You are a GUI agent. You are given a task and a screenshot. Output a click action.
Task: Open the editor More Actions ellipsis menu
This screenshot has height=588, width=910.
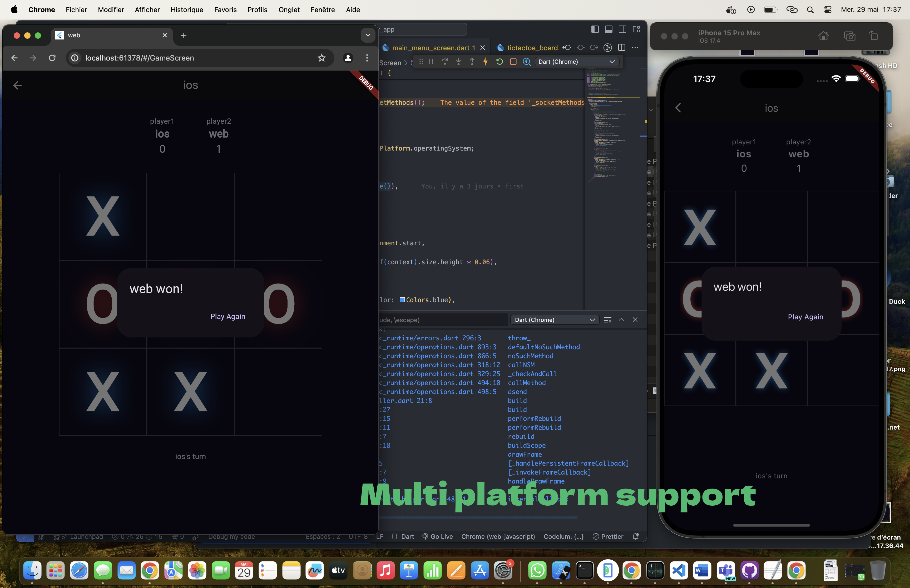click(635, 47)
